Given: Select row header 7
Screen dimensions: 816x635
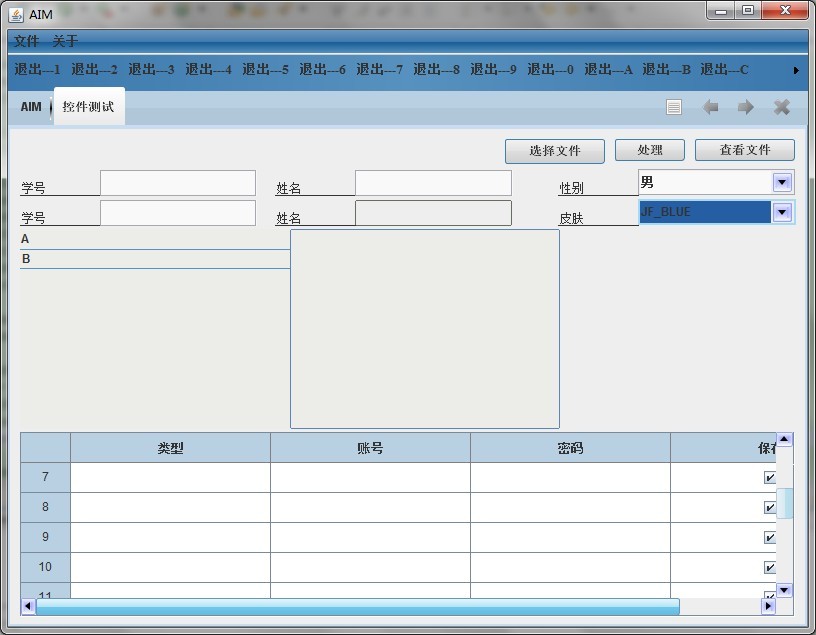Looking at the screenshot, I should coord(45,477).
